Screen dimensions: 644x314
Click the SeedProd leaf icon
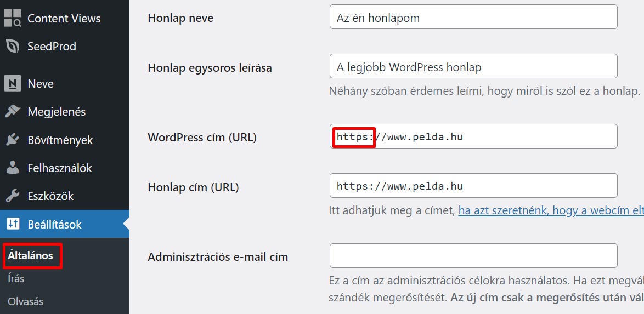click(x=13, y=47)
